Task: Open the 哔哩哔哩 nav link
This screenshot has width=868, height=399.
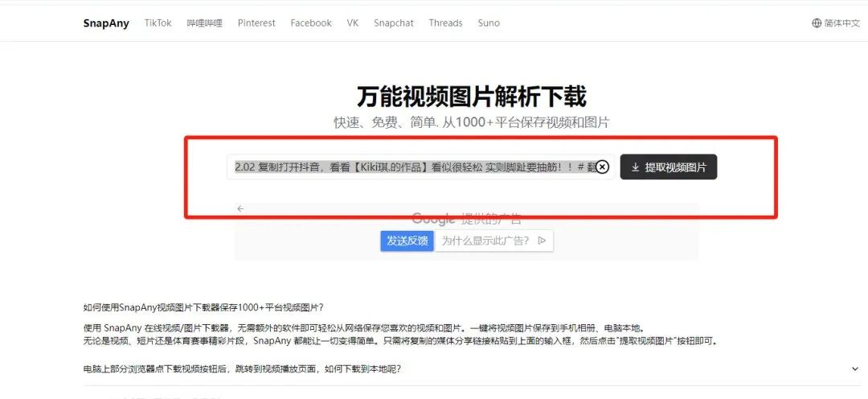Action: click(205, 23)
